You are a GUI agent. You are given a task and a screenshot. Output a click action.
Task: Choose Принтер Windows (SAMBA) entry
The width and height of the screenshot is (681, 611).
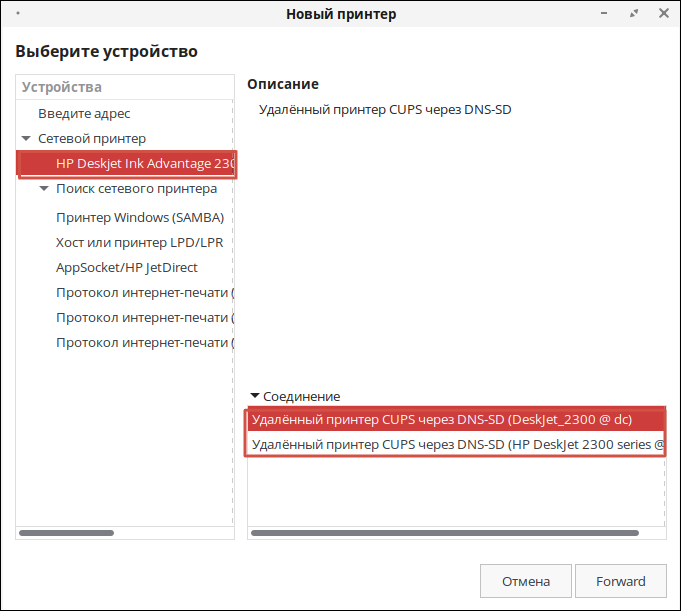[140, 217]
